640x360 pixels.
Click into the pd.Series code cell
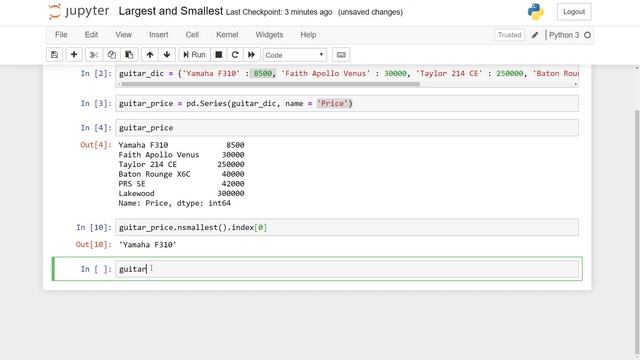(x=347, y=103)
